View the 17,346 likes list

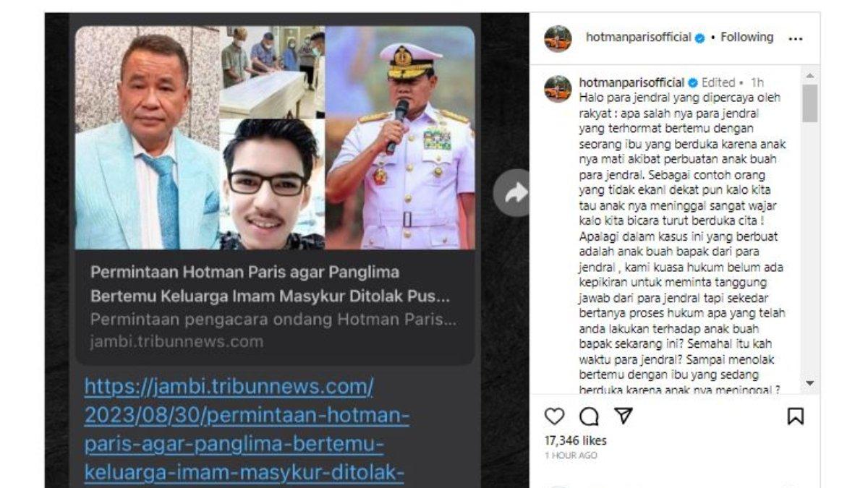[x=576, y=440]
